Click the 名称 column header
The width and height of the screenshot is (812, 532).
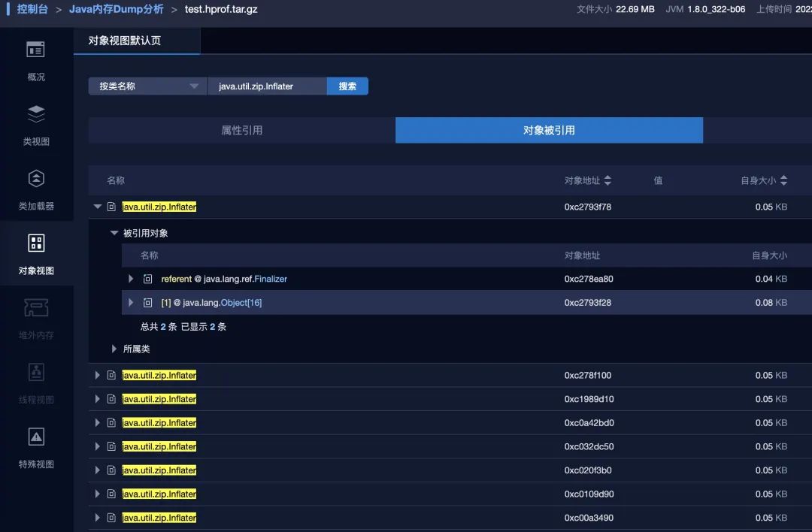pyautogui.click(x=116, y=180)
